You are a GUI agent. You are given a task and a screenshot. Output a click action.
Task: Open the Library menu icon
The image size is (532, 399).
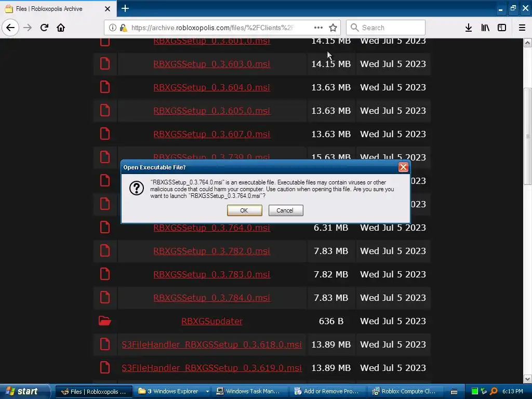click(x=485, y=28)
